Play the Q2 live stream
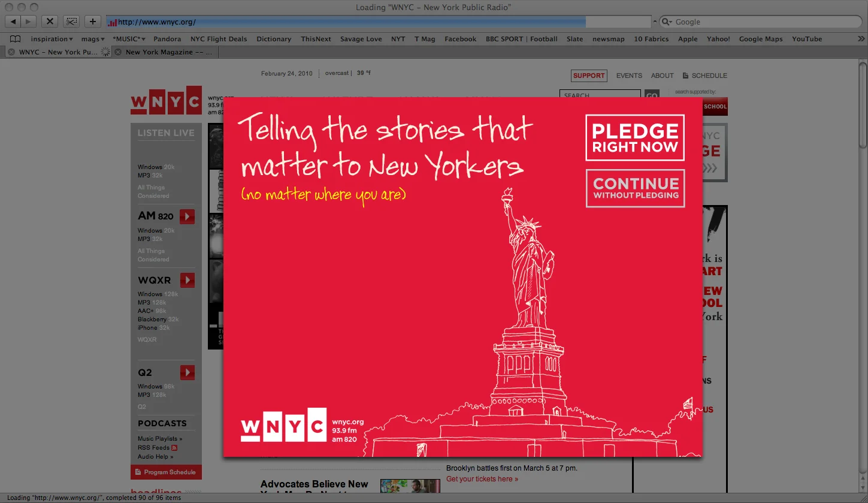 click(187, 372)
